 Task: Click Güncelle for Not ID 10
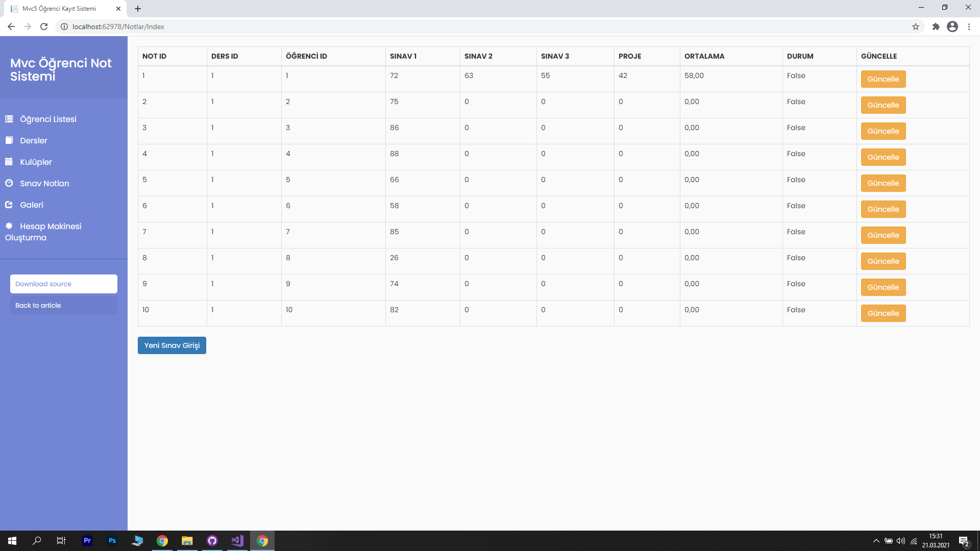[883, 313]
